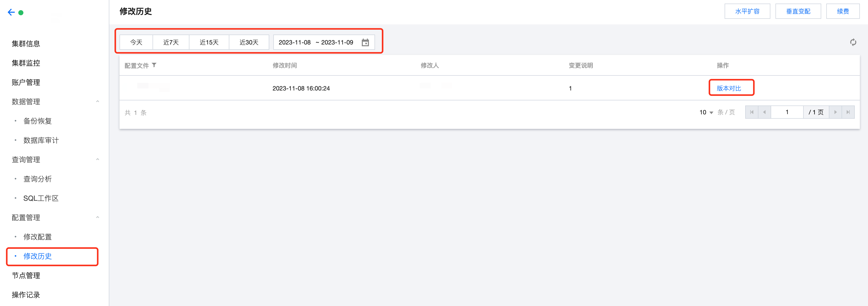Select the 近30天 time range
The width and height of the screenshot is (868, 306).
pos(249,42)
